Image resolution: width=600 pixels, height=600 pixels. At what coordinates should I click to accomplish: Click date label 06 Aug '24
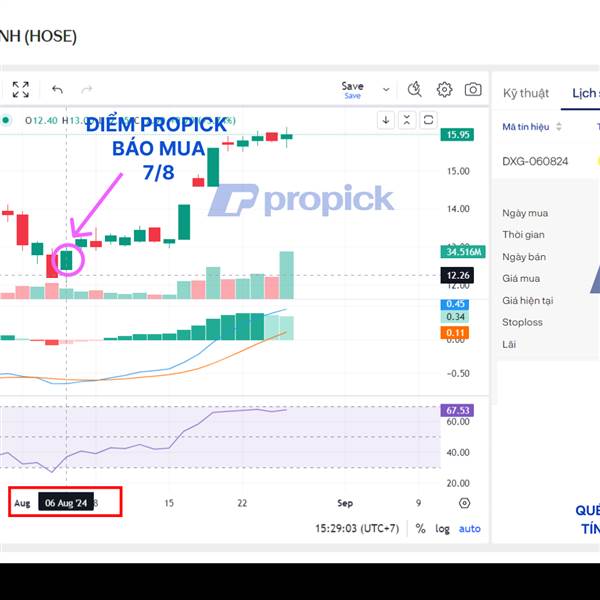(66, 503)
